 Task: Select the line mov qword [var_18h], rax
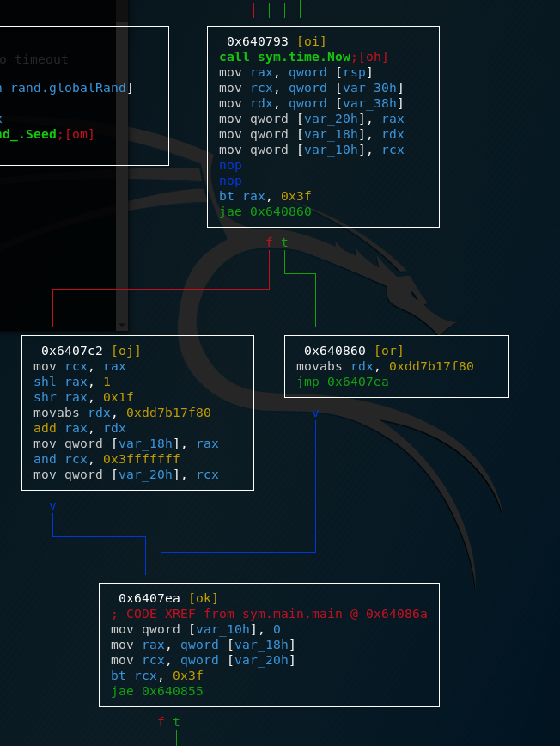click(126, 443)
